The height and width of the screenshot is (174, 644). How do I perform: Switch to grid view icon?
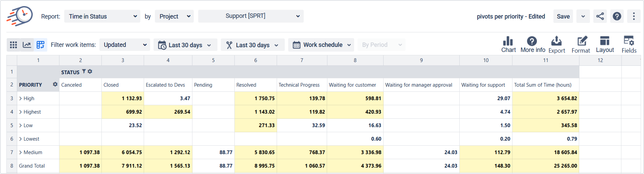click(13, 45)
